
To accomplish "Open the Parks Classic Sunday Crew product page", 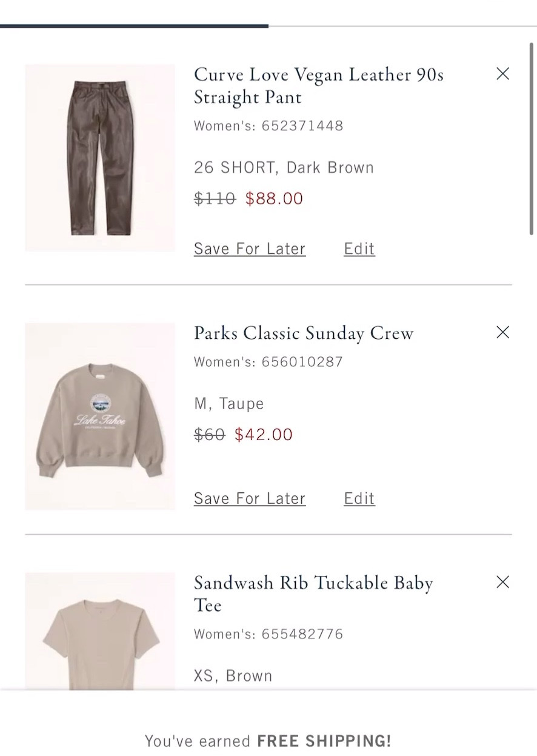I will [x=303, y=333].
